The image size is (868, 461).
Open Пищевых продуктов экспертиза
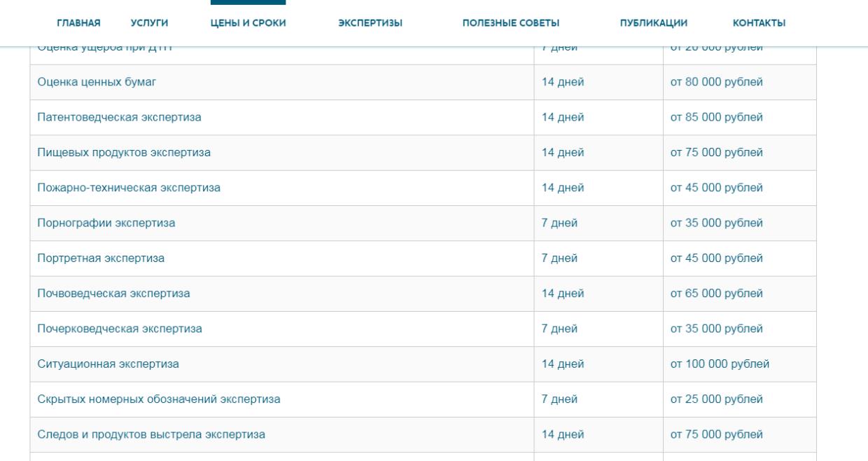[x=124, y=153]
